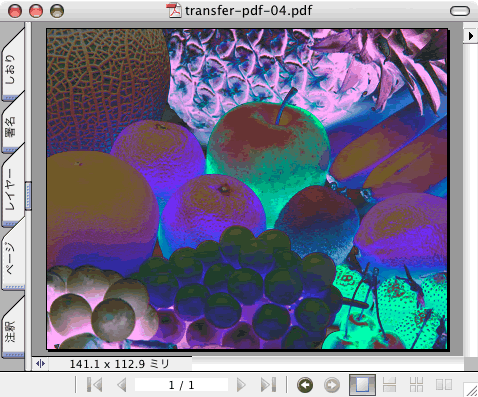Choose facing pages layout

(444, 385)
